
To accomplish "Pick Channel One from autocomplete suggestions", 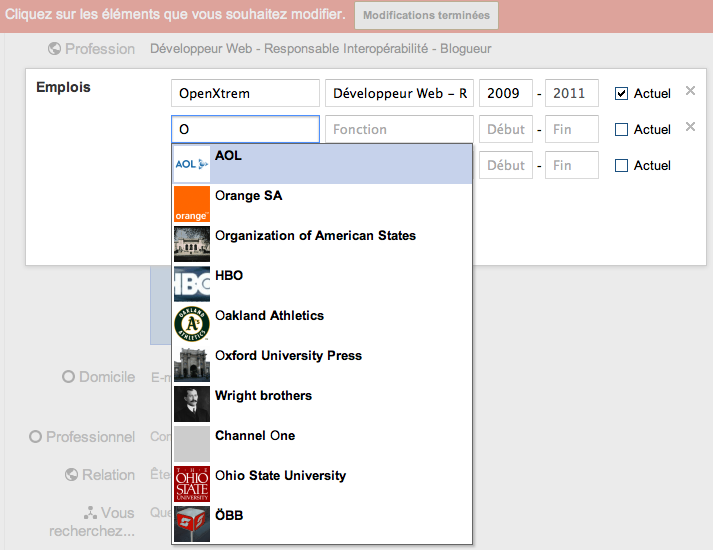I will [255, 436].
